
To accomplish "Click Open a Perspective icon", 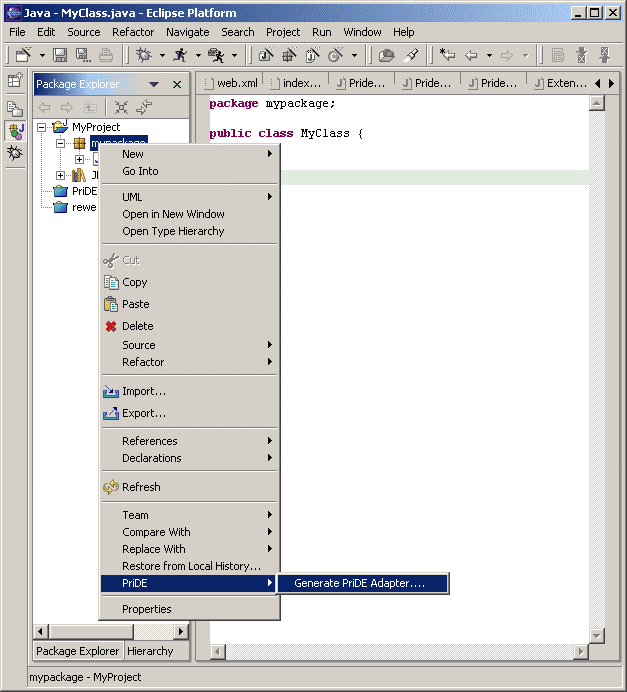I will click(15, 81).
